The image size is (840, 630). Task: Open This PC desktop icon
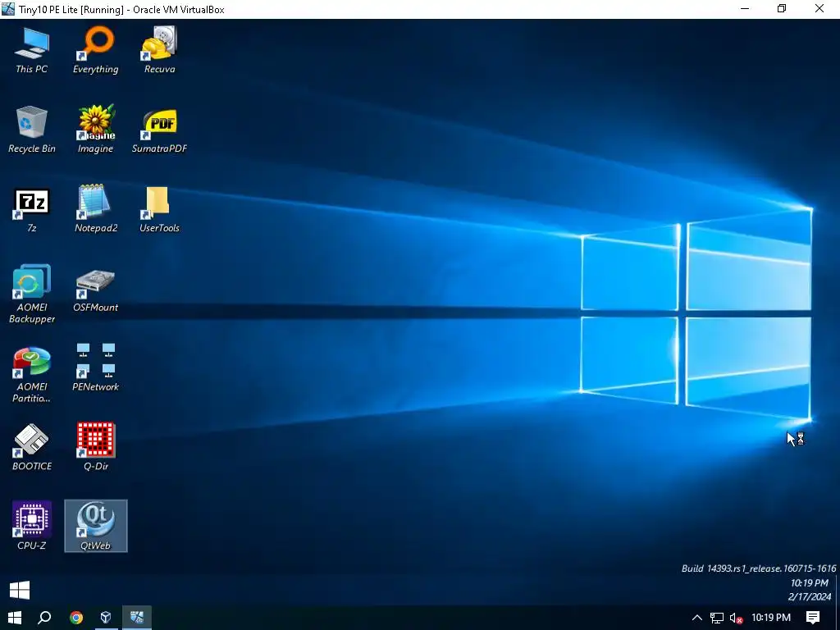(x=32, y=50)
